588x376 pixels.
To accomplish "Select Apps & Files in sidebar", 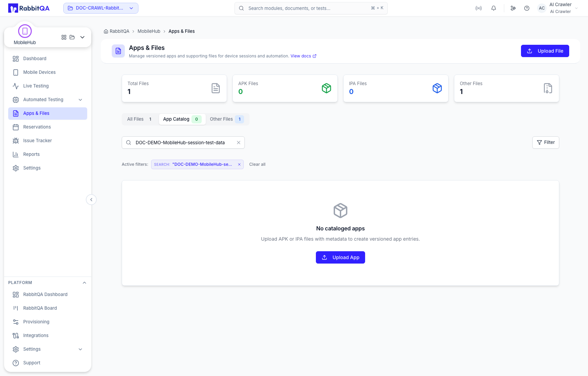I will point(48,113).
